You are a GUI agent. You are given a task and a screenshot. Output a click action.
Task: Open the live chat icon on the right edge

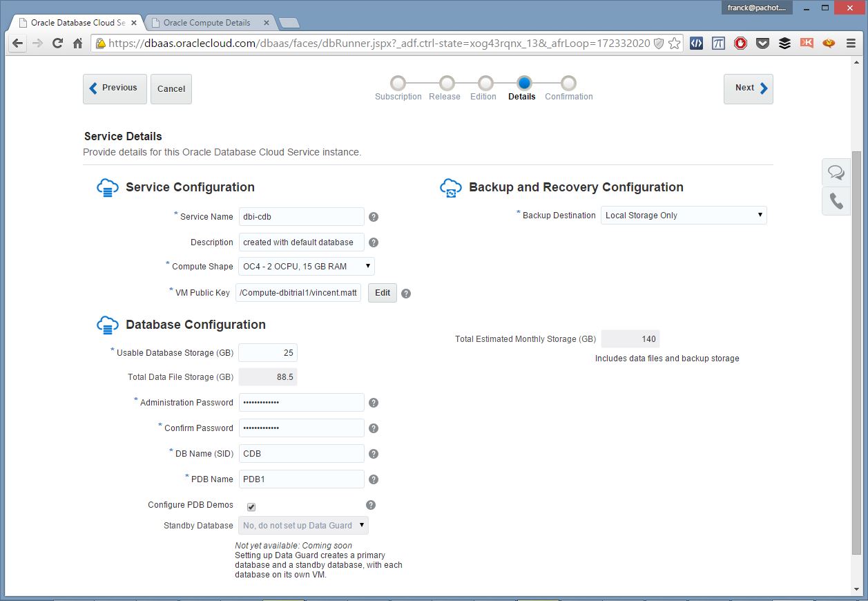836,172
